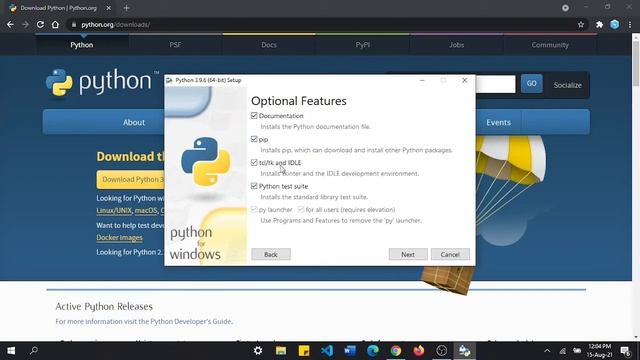Screen dimensions: 640x360
Task: Open the Chrome extensions puzzle icon
Action: point(599,24)
